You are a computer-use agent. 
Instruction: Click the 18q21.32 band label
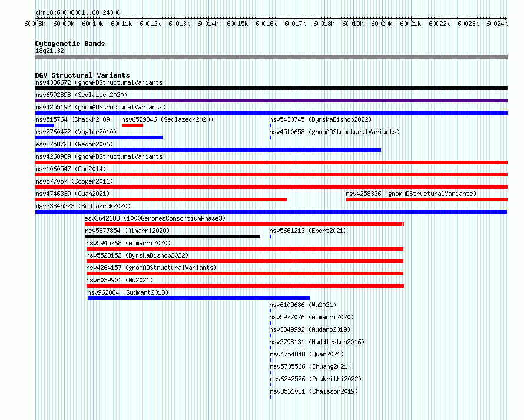click(x=49, y=51)
